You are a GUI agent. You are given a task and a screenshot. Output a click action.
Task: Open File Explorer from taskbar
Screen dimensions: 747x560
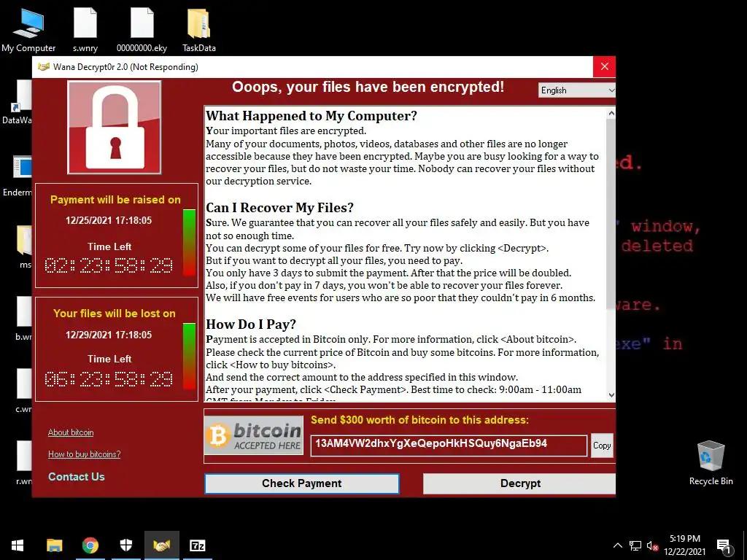click(54, 545)
